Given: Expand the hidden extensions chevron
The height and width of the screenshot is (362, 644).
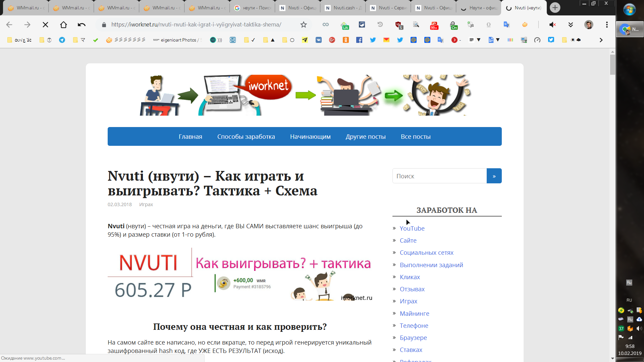Looking at the screenshot, I should click(571, 24).
